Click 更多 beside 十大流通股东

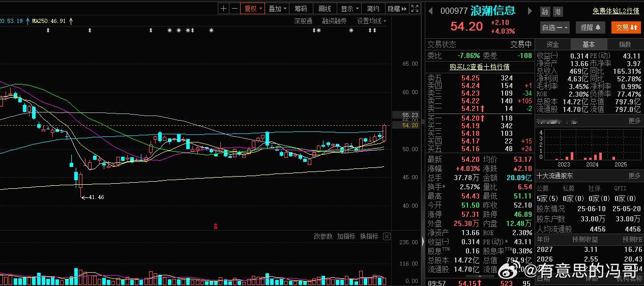pos(634,176)
